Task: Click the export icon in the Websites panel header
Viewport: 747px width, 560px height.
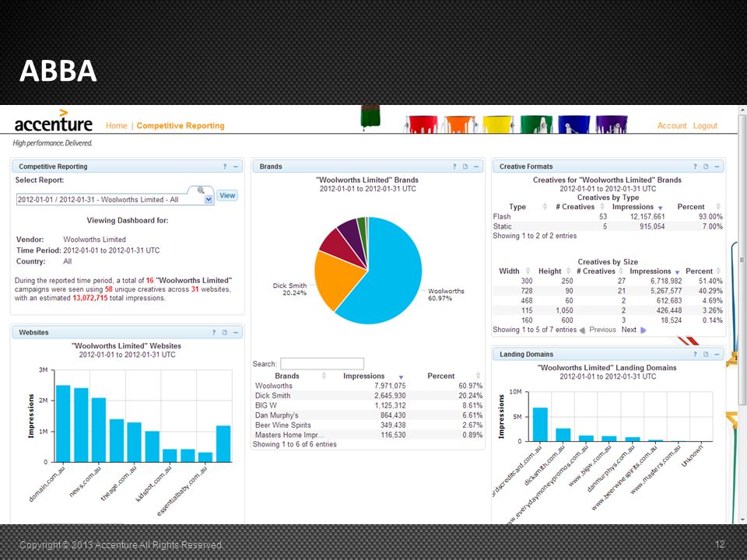Action: 225,332
